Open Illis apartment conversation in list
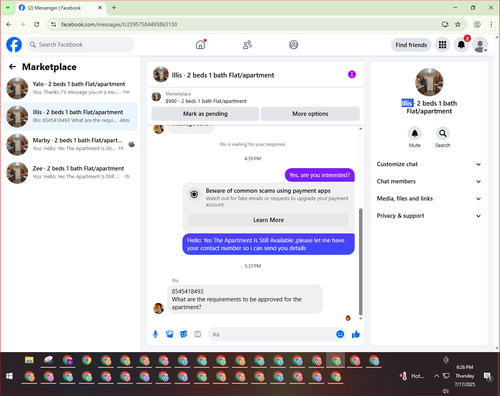The width and height of the screenshot is (500, 396). 70,116
